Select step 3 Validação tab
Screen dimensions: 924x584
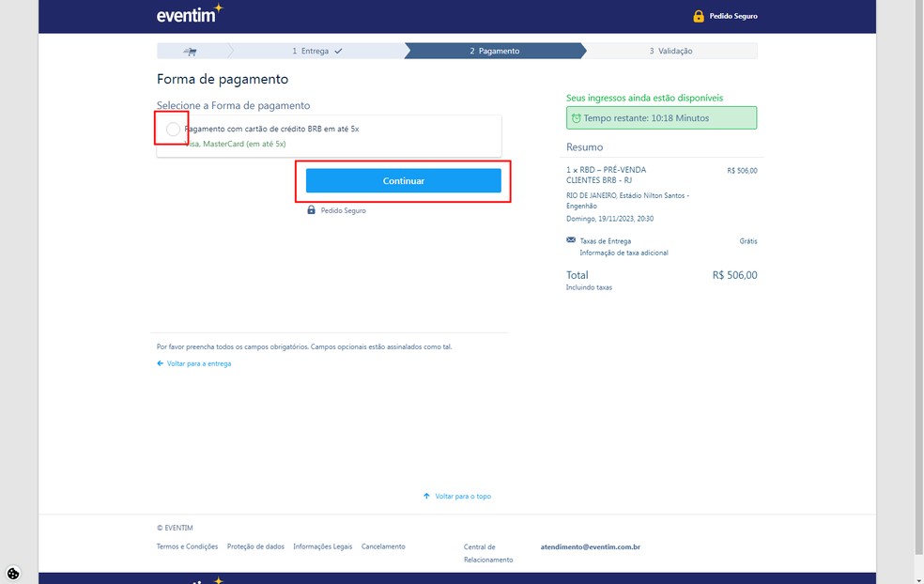tap(670, 52)
